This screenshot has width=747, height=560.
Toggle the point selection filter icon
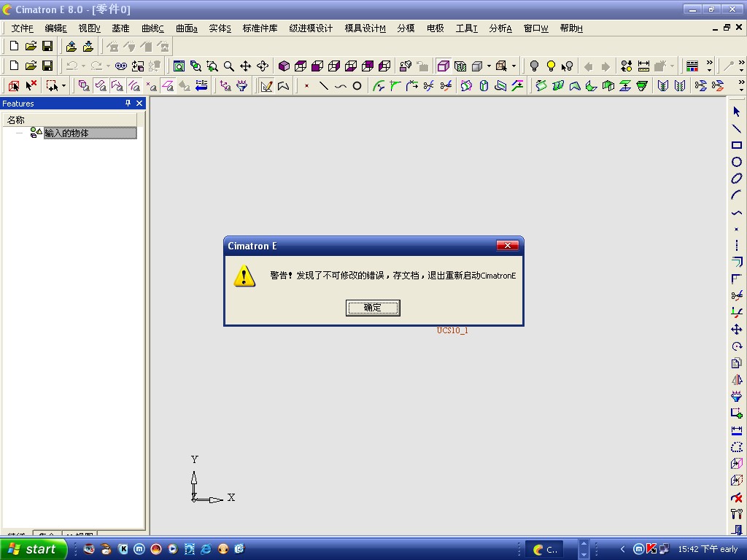[x=151, y=86]
